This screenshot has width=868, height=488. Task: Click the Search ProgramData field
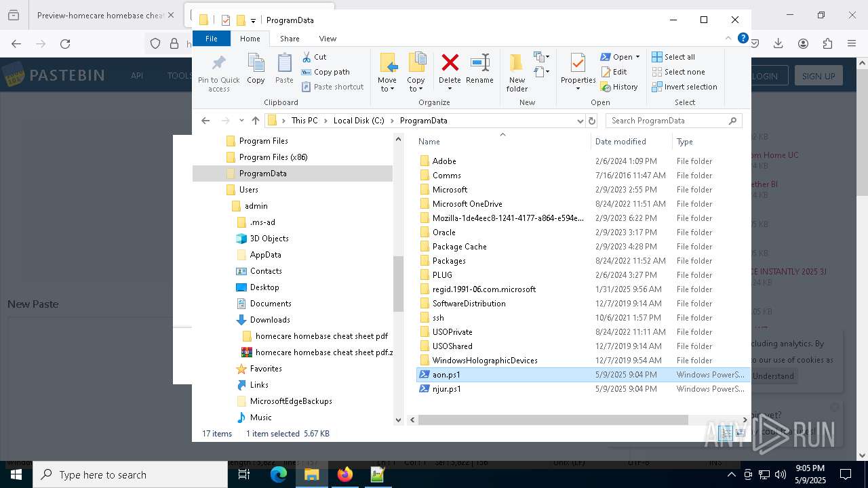[673, 121]
